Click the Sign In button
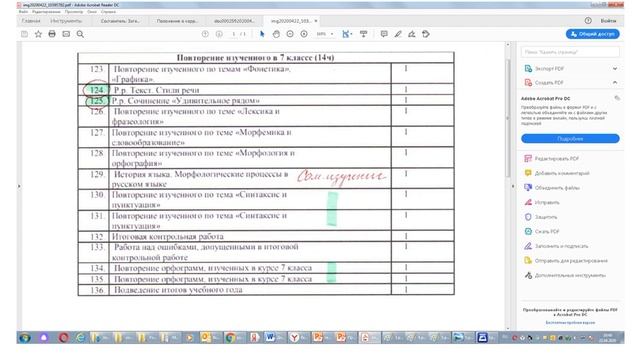Viewport: 640px width, 360px height. (x=608, y=20)
